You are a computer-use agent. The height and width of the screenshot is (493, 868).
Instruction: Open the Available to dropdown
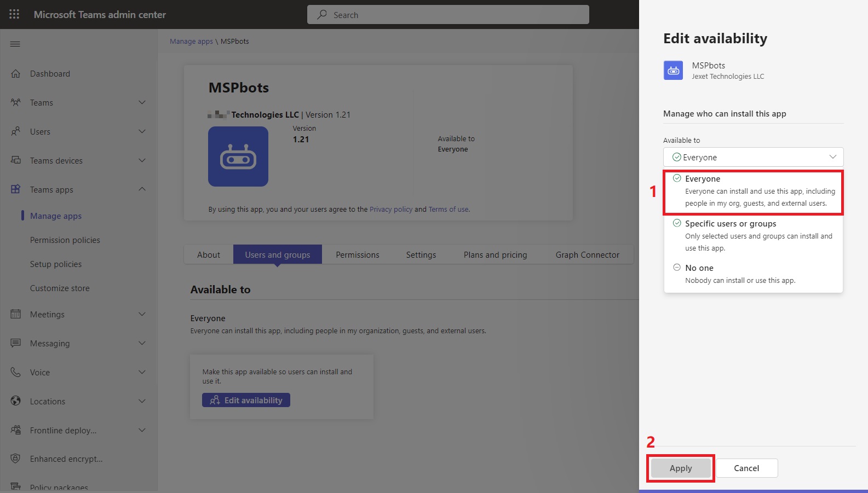pos(753,157)
